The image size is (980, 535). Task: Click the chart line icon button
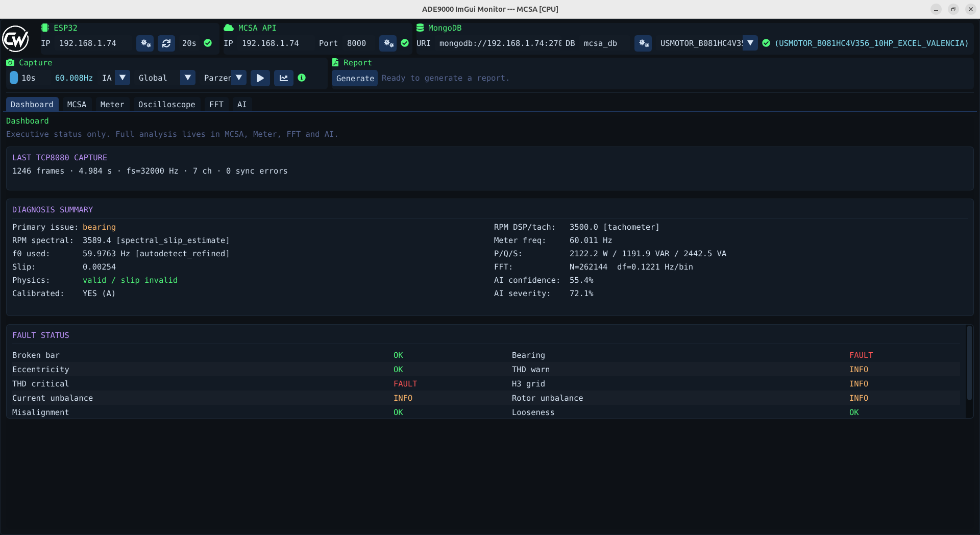tap(284, 78)
